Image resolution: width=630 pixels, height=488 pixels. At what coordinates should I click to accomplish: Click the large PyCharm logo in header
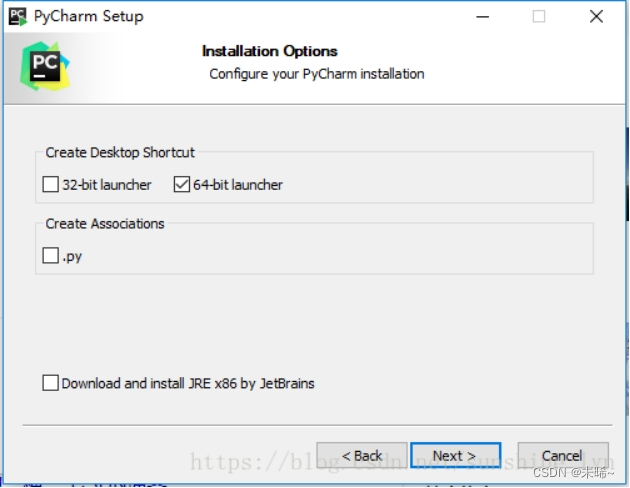[x=45, y=66]
